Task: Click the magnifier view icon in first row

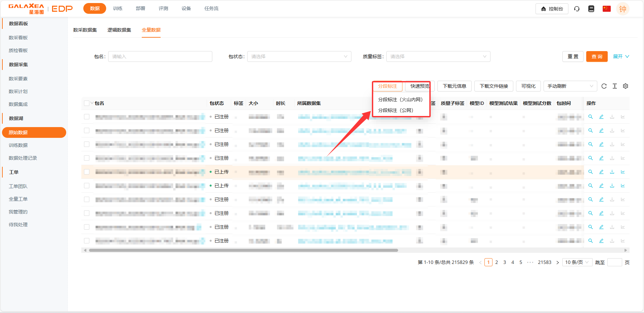Action: [x=590, y=117]
